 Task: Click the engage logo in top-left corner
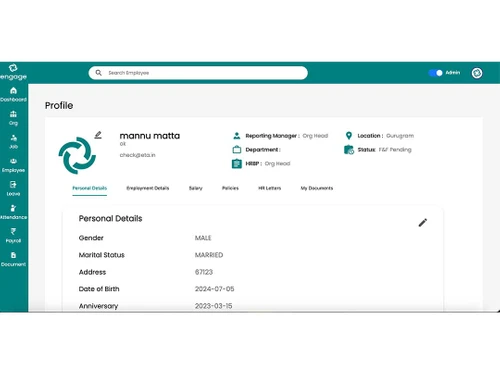(13, 72)
